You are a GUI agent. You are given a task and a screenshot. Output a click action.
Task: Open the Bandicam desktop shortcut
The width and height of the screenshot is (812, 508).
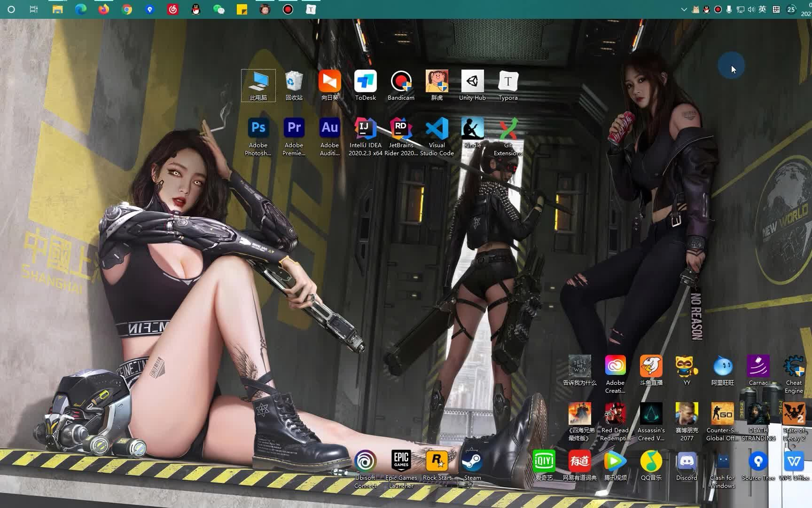pos(401,86)
